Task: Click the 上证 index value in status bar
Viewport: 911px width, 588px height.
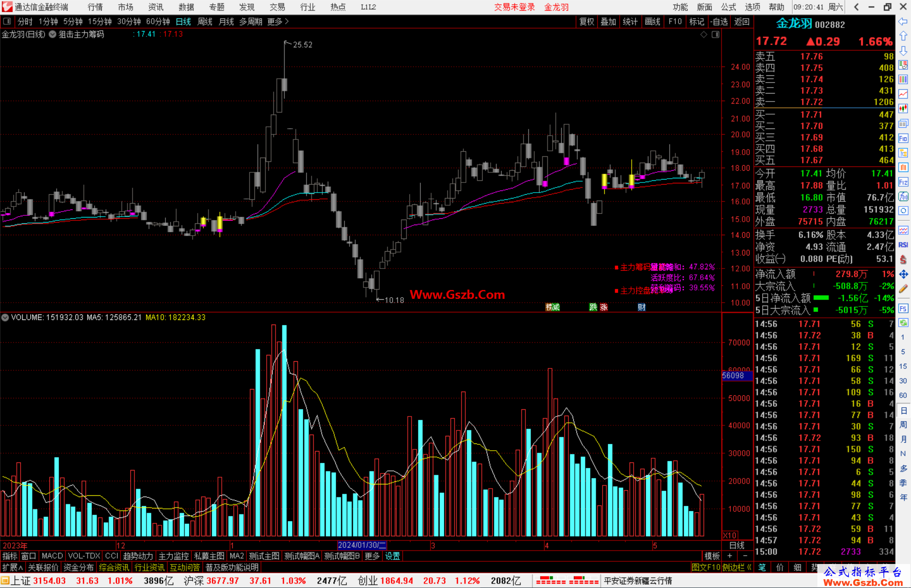Action: (49, 581)
